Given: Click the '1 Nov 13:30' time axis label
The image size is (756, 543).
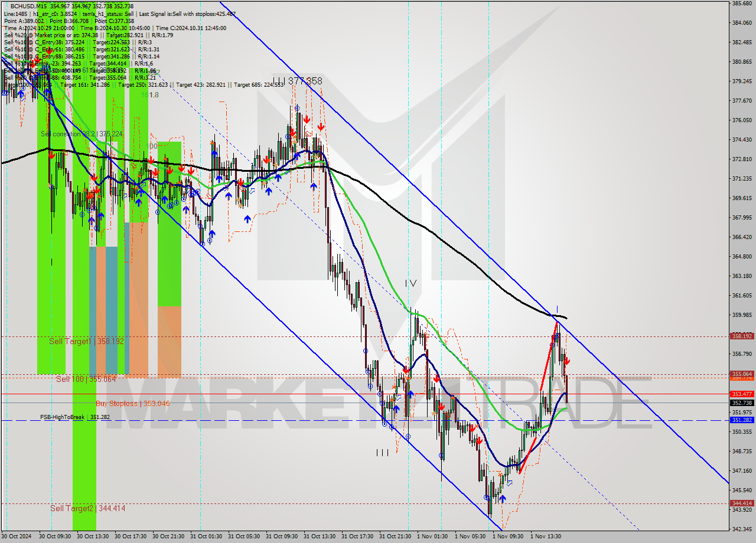Looking at the screenshot, I should point(546,537).
